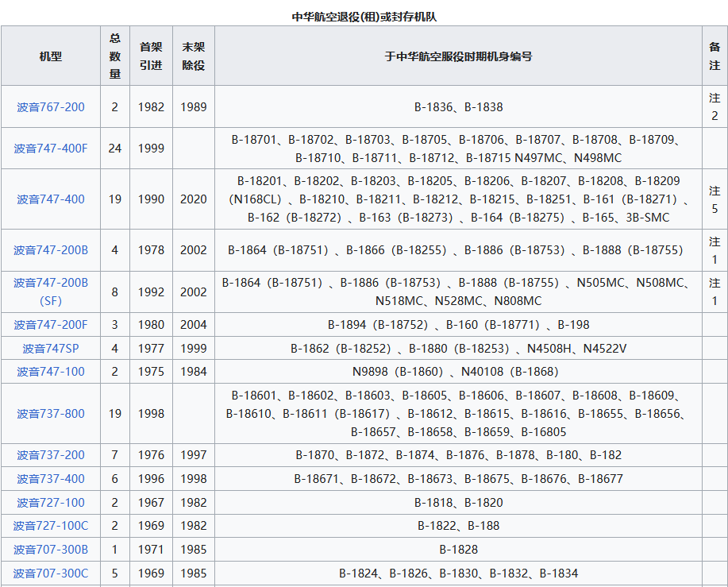Open the 波音747-400F link
Image resolution: width=728 pixels, height=587 pixels.
(51, 149)
